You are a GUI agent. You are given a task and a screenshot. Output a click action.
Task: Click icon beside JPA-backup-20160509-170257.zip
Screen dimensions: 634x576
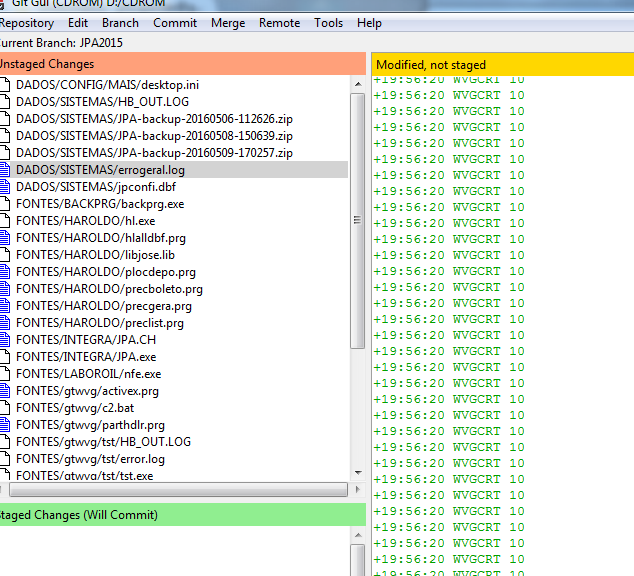[x=4, y=153]
